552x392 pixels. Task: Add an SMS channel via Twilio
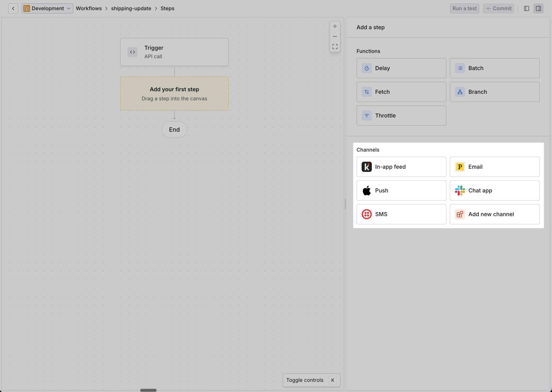click(401, 214)
